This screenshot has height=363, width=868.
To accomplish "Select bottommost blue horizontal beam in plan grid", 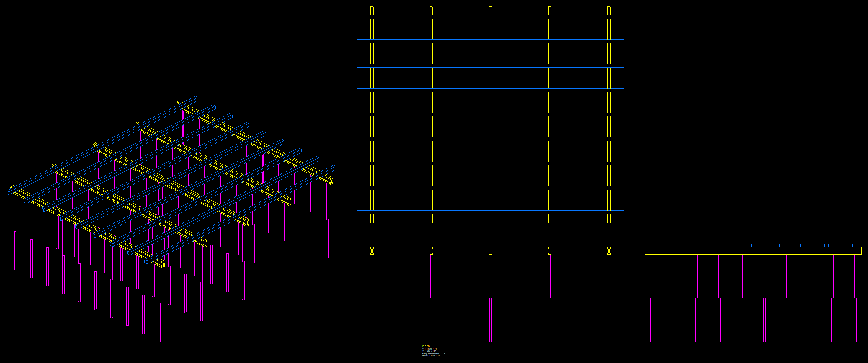I will (x=490, y=212).
